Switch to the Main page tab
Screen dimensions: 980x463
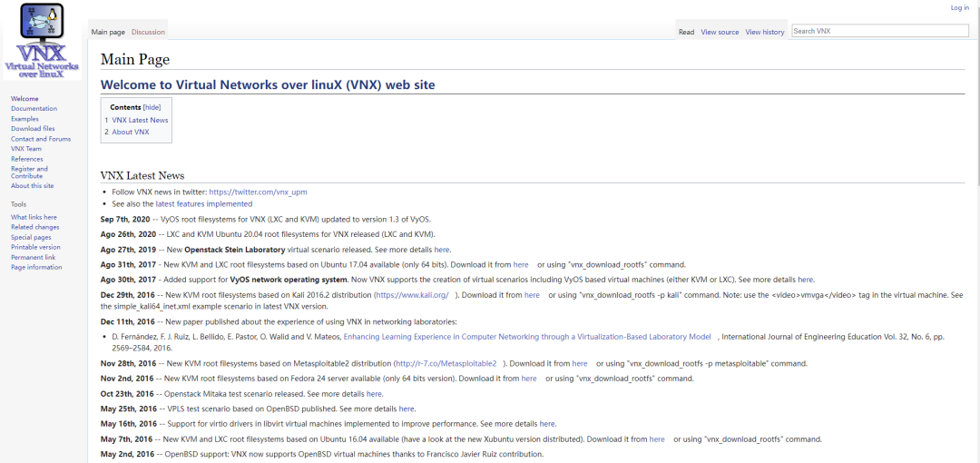click(108, 32)
